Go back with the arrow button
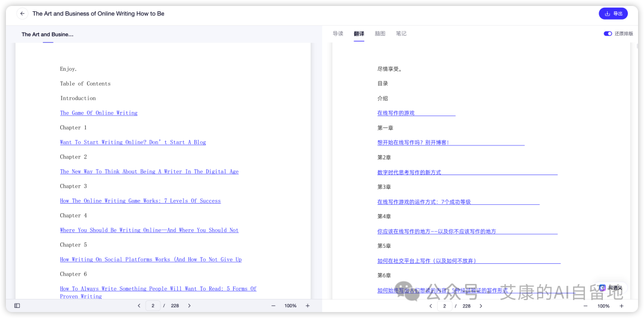 coord(22,14)
